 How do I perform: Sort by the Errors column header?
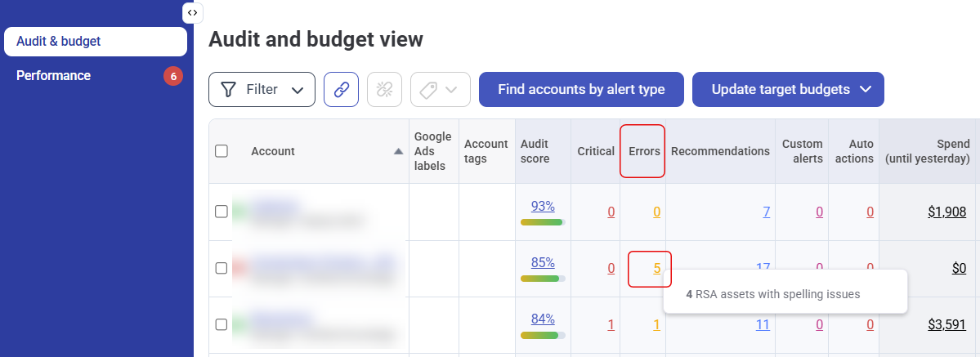pos(644,151)
